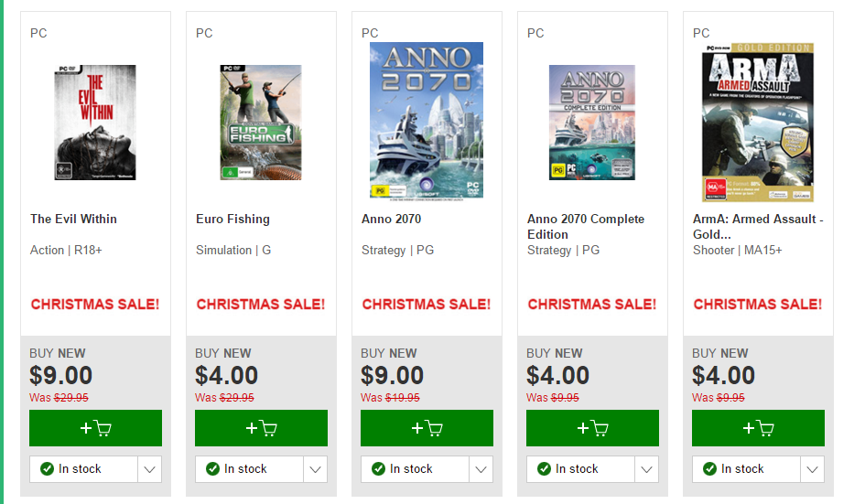Expand stock dropdown for Anno 2070
Screen dimensions: 865x504
pos(481,469)
